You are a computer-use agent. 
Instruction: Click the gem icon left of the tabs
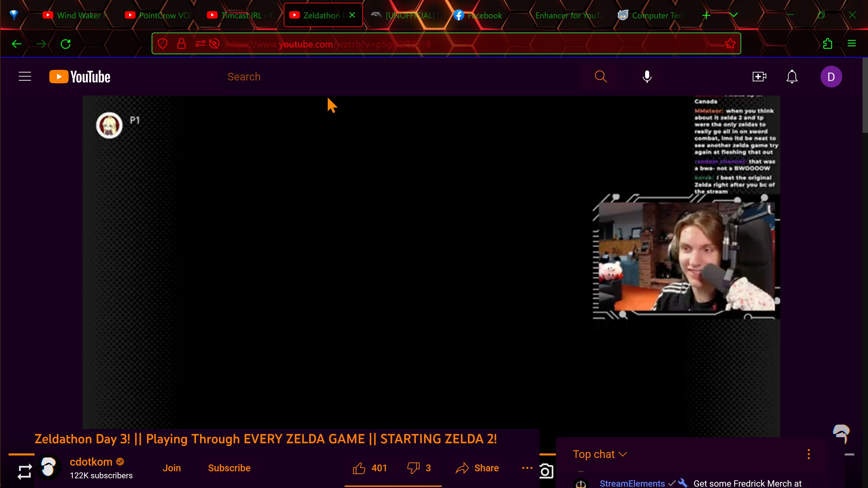(14, 15)
